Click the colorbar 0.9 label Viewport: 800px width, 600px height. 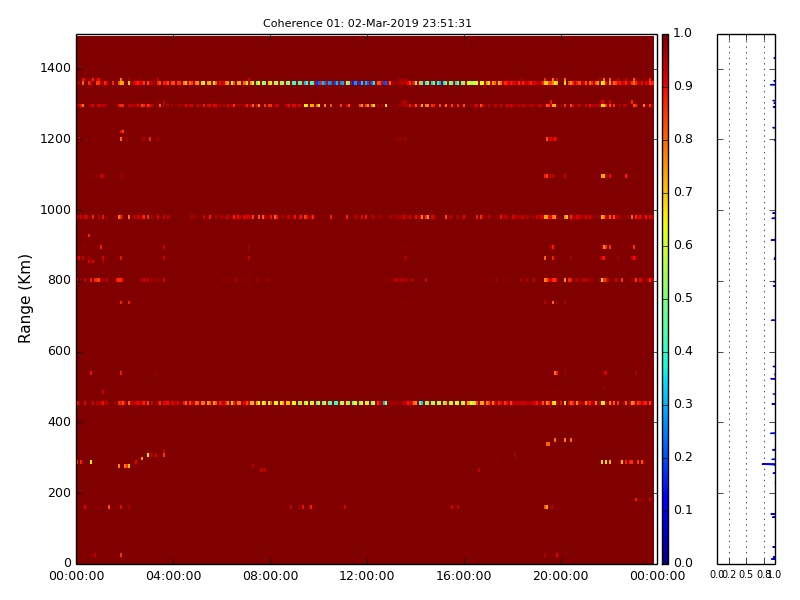click(x=683, y=86)
